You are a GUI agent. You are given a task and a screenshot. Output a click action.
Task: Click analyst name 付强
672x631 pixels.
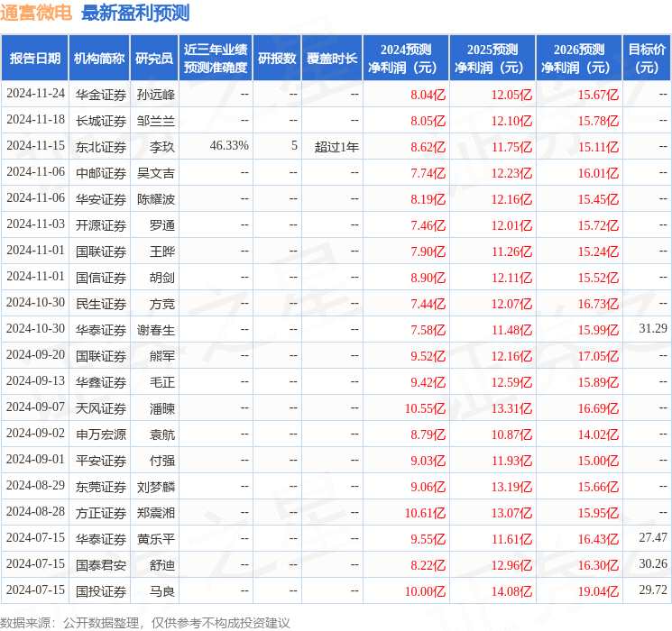162,461
